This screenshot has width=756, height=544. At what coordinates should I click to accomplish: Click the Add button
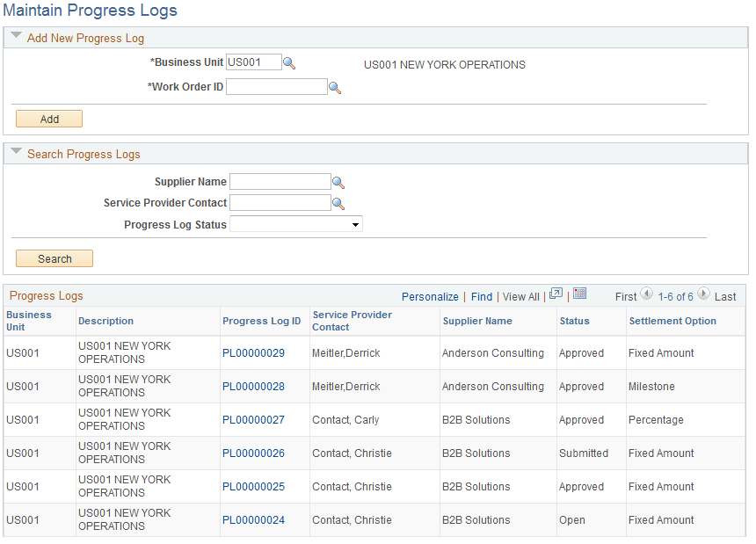click(48, 118)
